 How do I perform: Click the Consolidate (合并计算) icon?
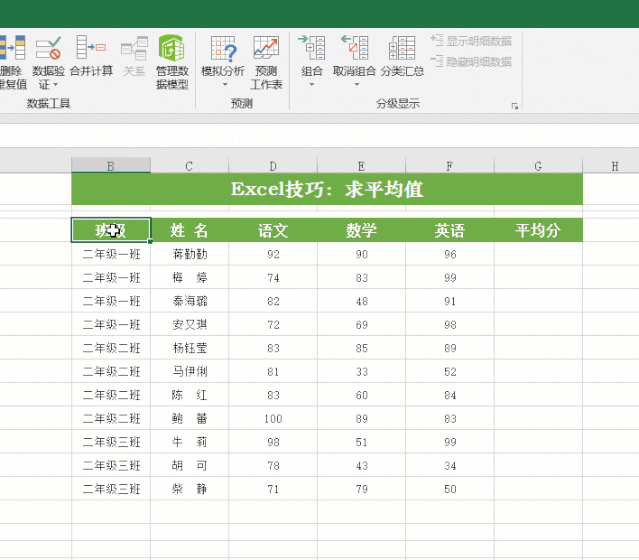click(x=91, y=48)
